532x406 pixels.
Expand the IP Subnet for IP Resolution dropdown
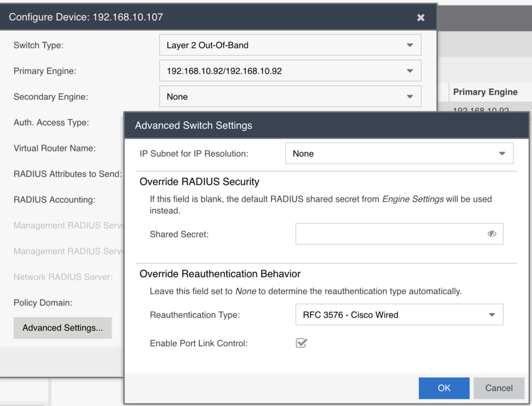point(399,153)
